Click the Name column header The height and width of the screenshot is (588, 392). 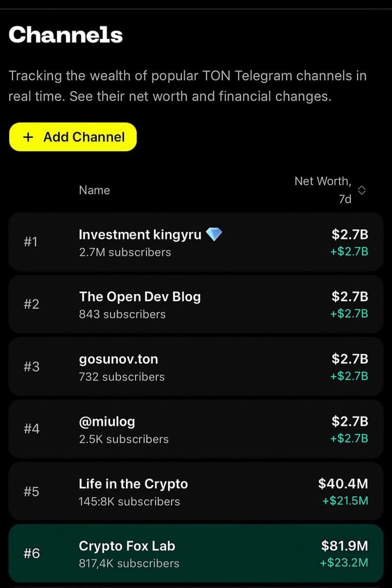pyautogui.click(x=94, y=190)
